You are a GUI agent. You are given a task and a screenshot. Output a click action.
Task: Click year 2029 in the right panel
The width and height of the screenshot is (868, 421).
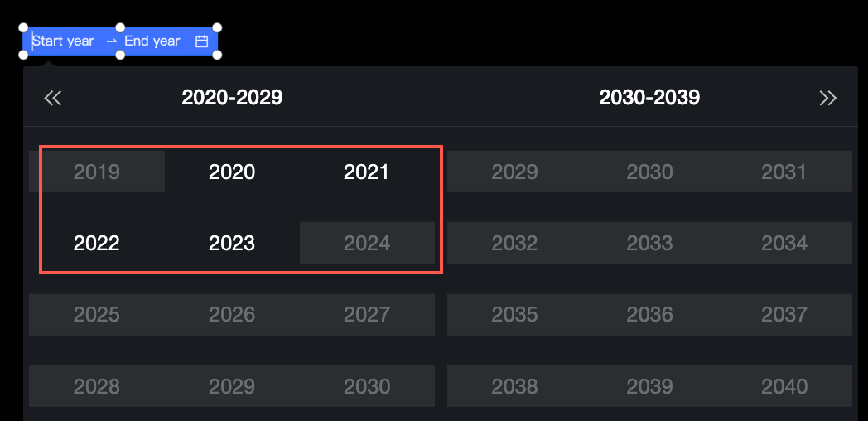tap(515, 172)
